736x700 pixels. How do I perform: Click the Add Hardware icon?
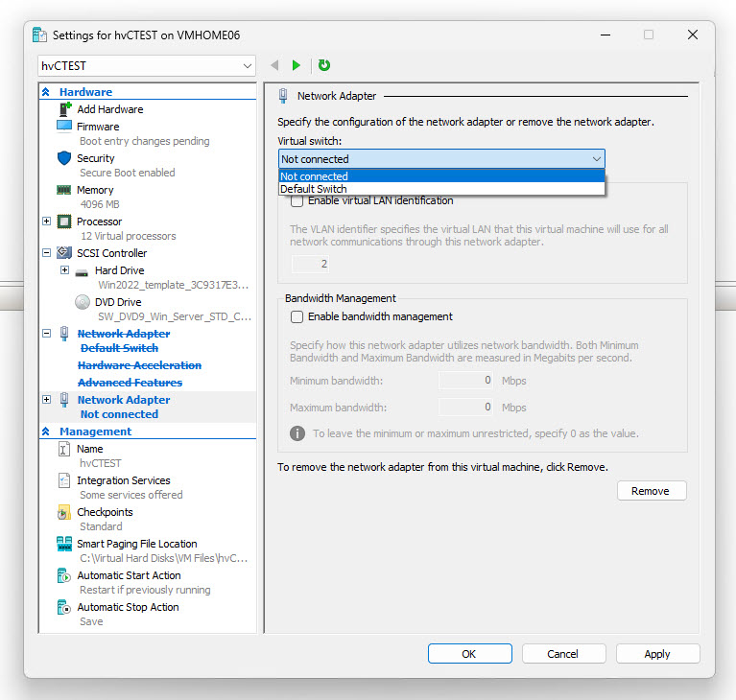click(x=65, y=109)
